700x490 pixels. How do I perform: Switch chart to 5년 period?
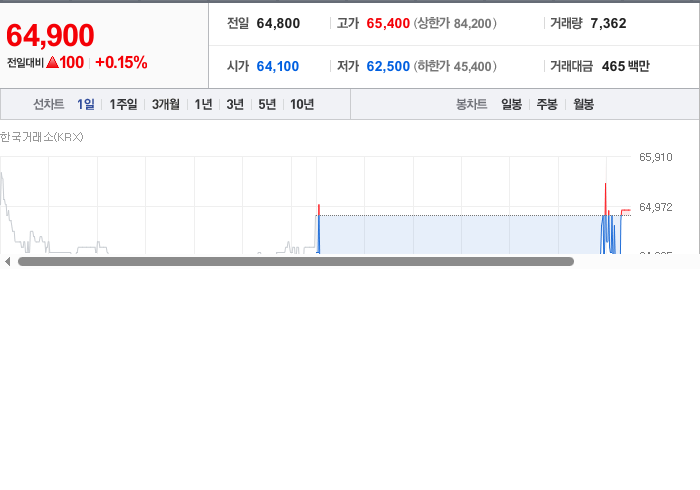pos(267,104)
